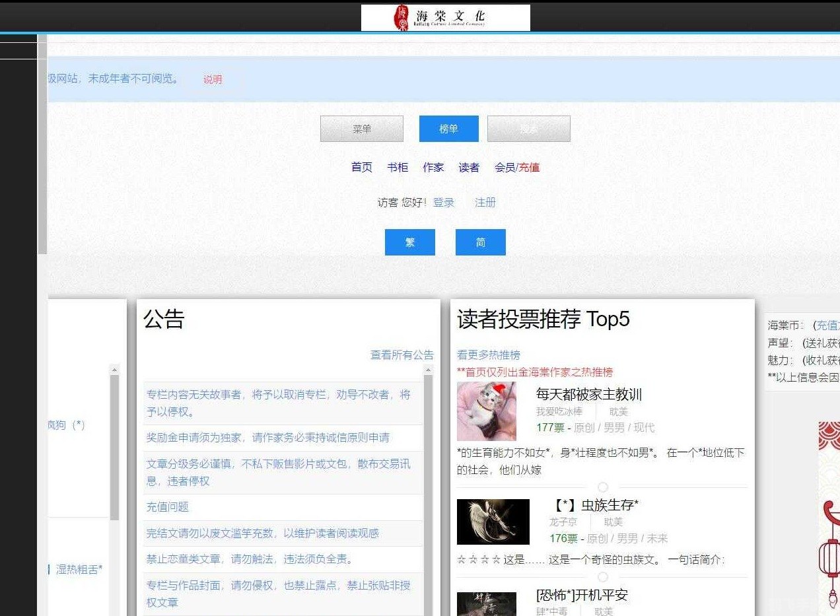Open the 书柜 bookshelf link

click(397, 167)
